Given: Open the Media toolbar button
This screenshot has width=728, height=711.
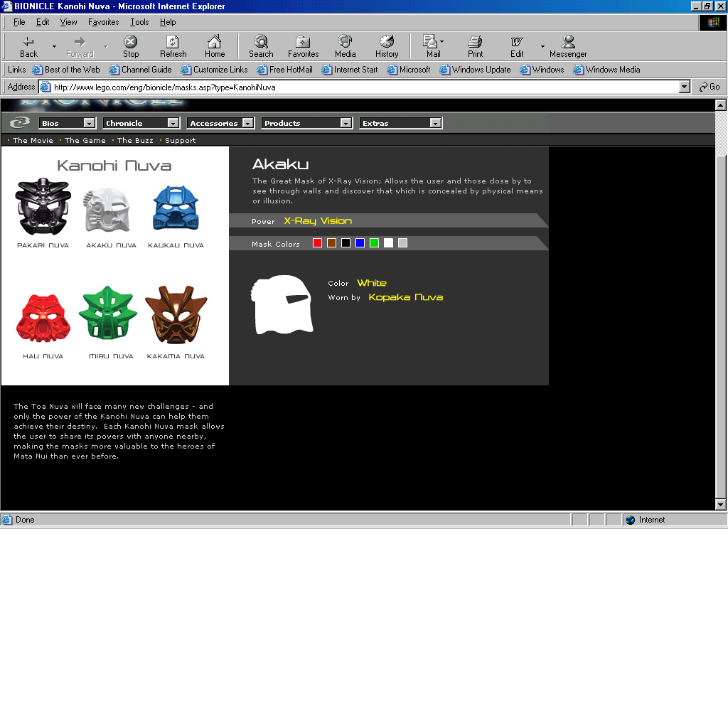Looking at the screenshot, I should click(x=345, y=46).
